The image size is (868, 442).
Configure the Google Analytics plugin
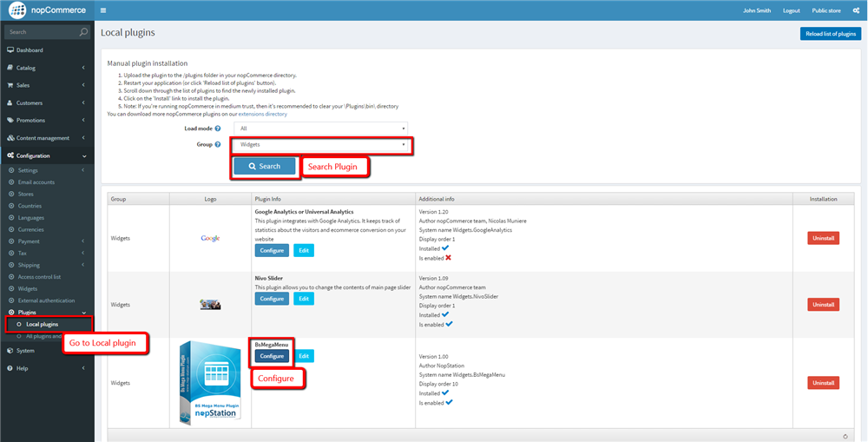click(x=272, y=250)
